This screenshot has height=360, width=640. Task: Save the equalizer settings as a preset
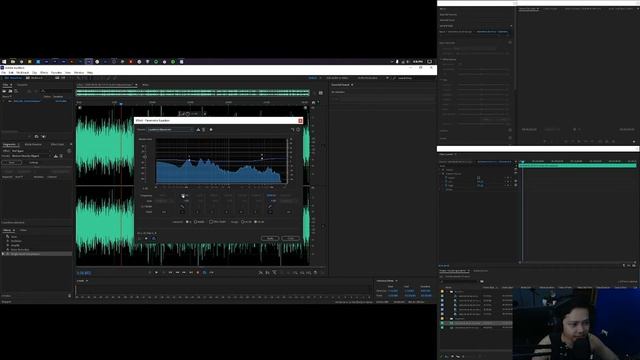coord(198,129)
